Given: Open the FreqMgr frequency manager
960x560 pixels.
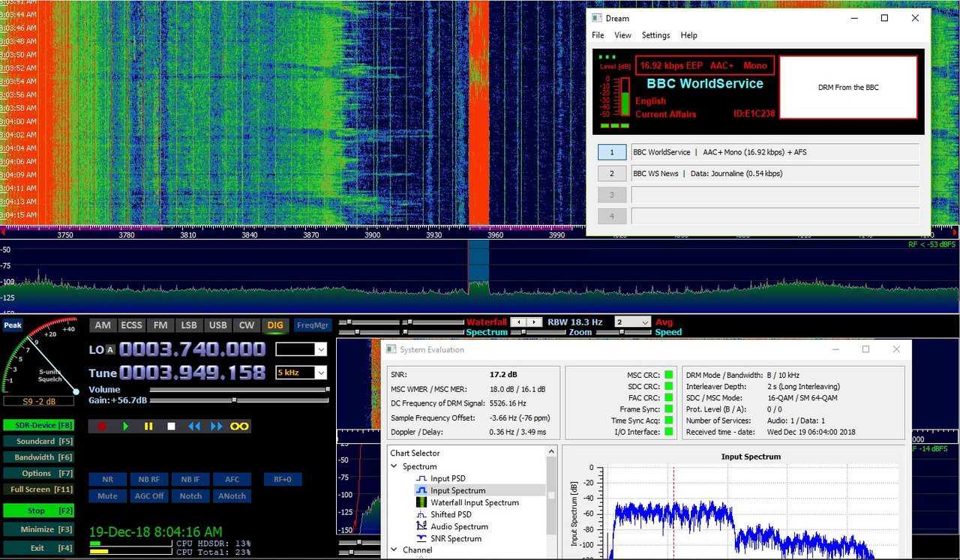Looking at the screenshot, I should tap(313, 325).
